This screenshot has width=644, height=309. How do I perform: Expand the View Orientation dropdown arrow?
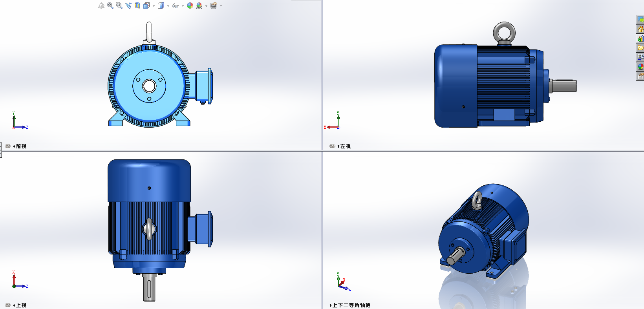pos(154,6)
